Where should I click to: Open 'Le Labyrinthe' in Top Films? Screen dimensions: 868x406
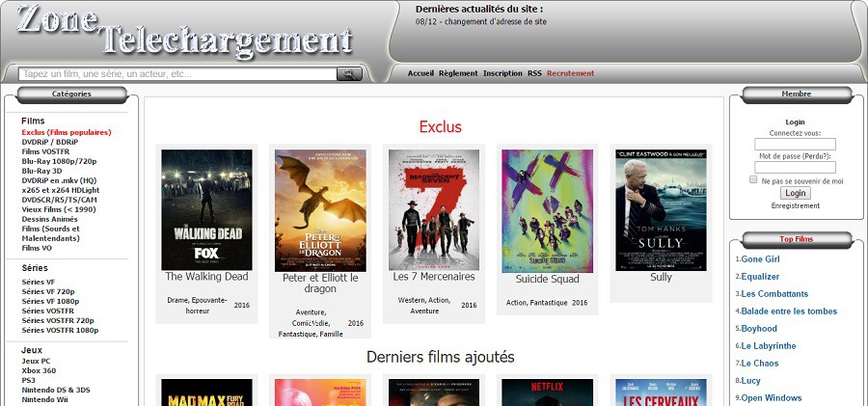(769, 345)
